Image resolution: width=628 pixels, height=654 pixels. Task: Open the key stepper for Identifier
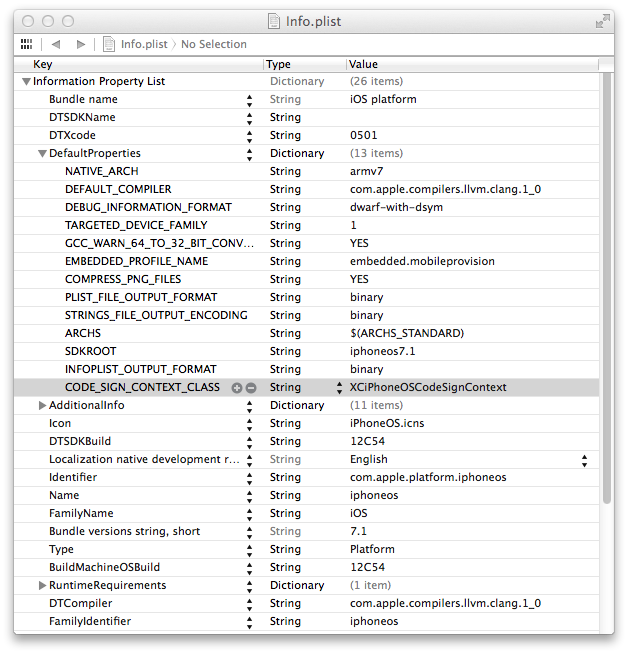click(x=249, y=478)
